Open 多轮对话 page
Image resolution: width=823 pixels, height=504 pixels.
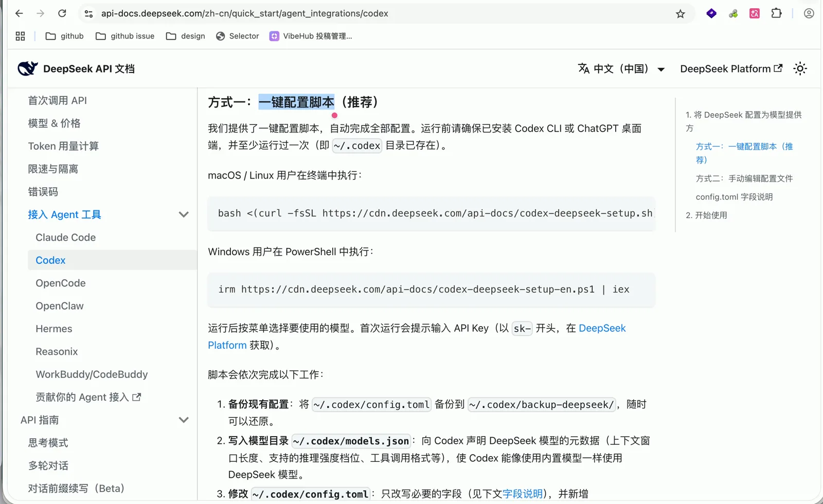click(48, 466)
